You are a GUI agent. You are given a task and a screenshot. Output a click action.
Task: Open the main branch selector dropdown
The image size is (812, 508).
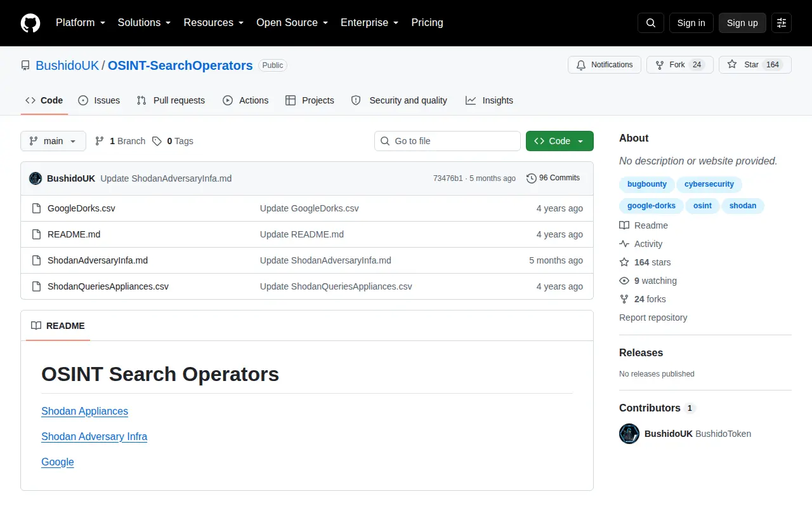tap(53, 141)
